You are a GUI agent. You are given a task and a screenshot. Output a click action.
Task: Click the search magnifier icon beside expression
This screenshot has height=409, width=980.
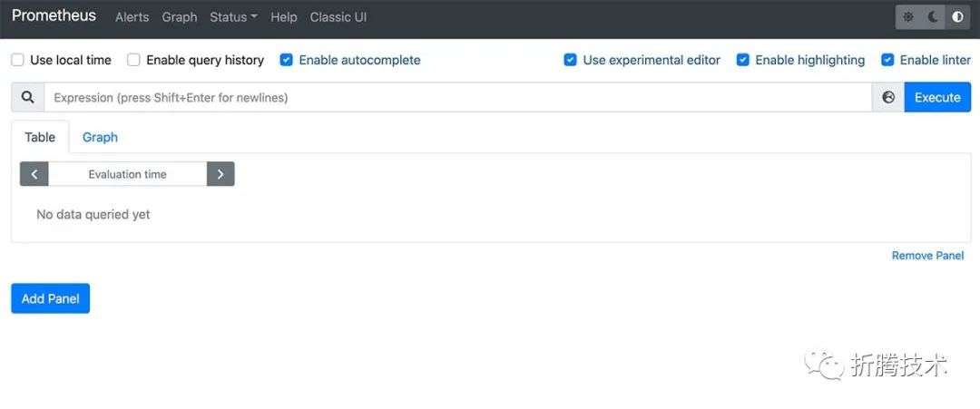pos(27,97)
